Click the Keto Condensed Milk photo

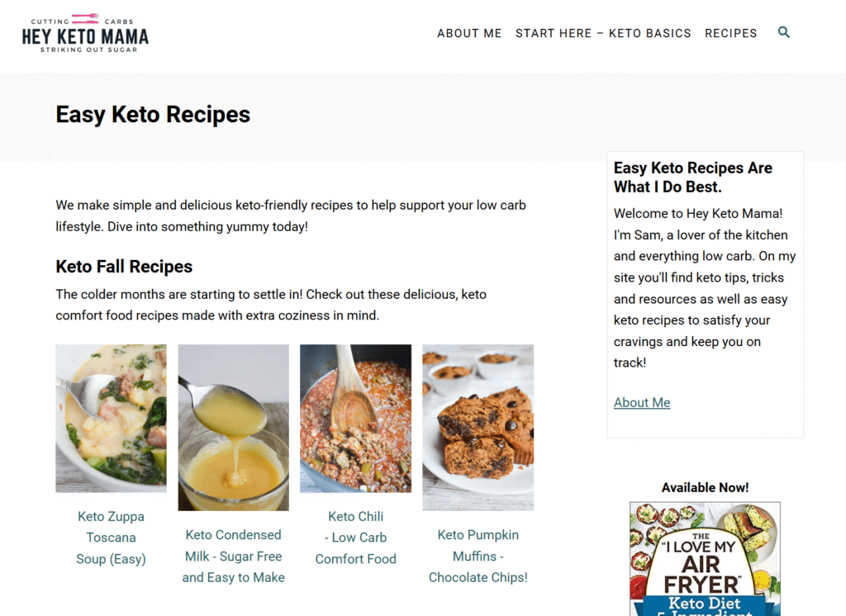233,427
